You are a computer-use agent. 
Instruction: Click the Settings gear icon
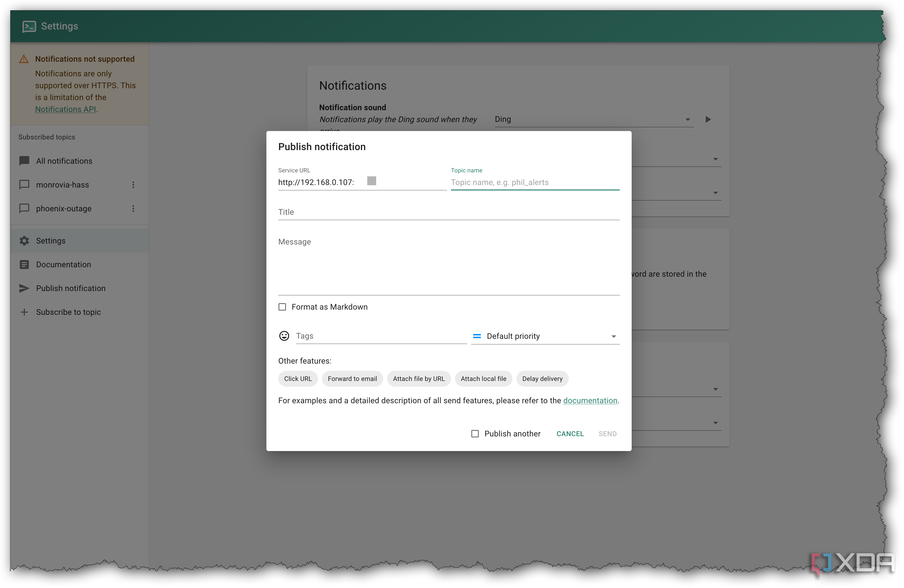click(24, 241)
